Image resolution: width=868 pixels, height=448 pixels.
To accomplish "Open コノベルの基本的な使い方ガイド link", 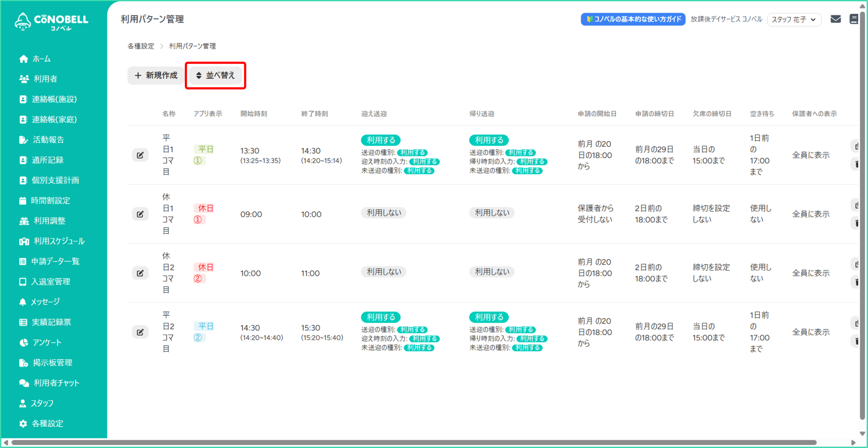I will point(633,19).
